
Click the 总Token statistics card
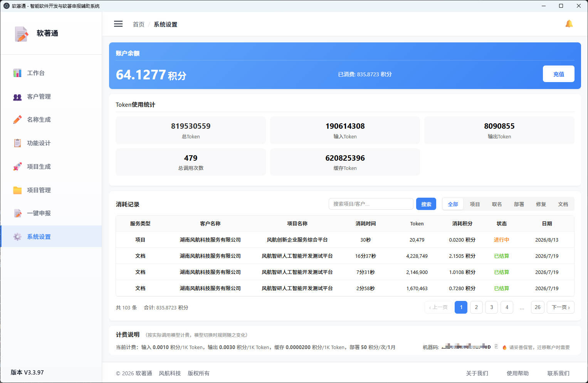tap(191, 130)
